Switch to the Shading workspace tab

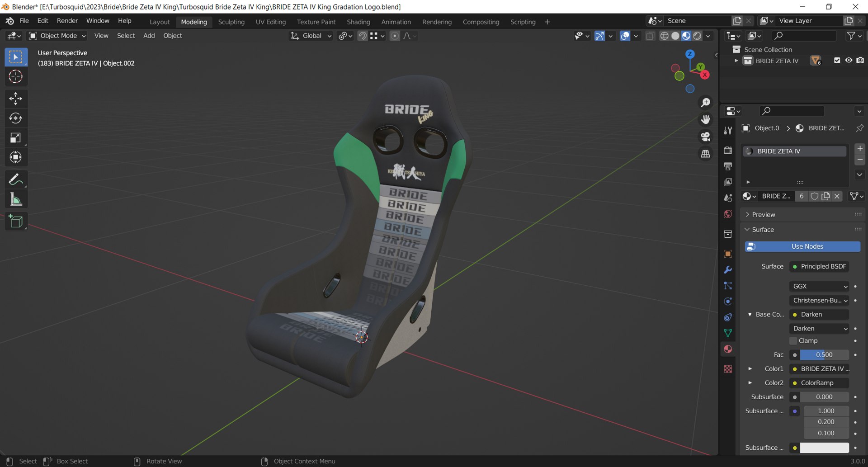pos(358,22)
